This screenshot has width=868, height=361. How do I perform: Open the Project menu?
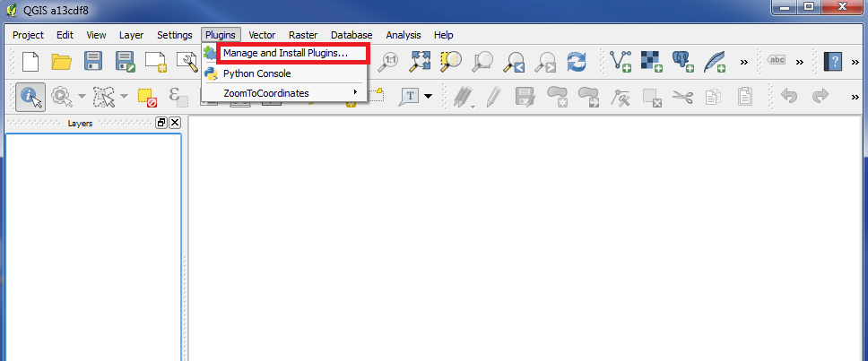[28, 35]
